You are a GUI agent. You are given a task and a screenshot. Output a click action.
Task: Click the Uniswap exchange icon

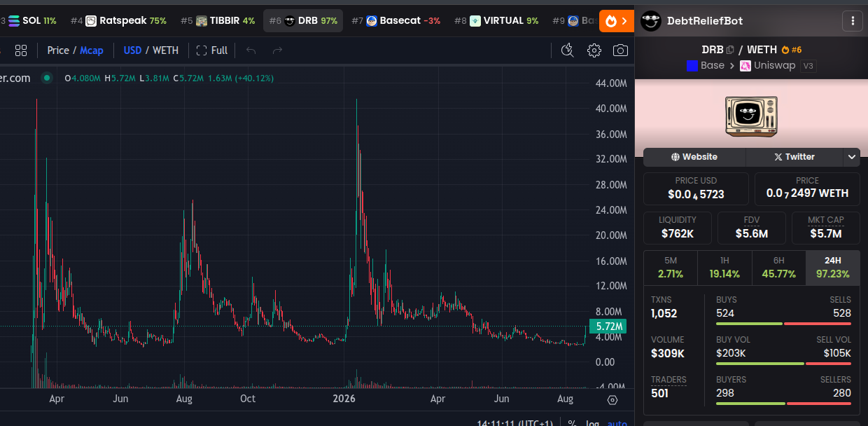pyautogui.click(x=745, y=66)
